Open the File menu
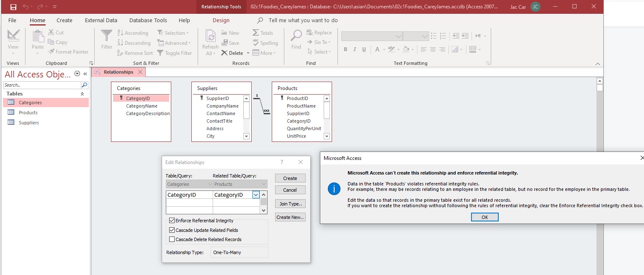Image resolution: width=644 pixels, height=275 pixels. coord(12,20)
